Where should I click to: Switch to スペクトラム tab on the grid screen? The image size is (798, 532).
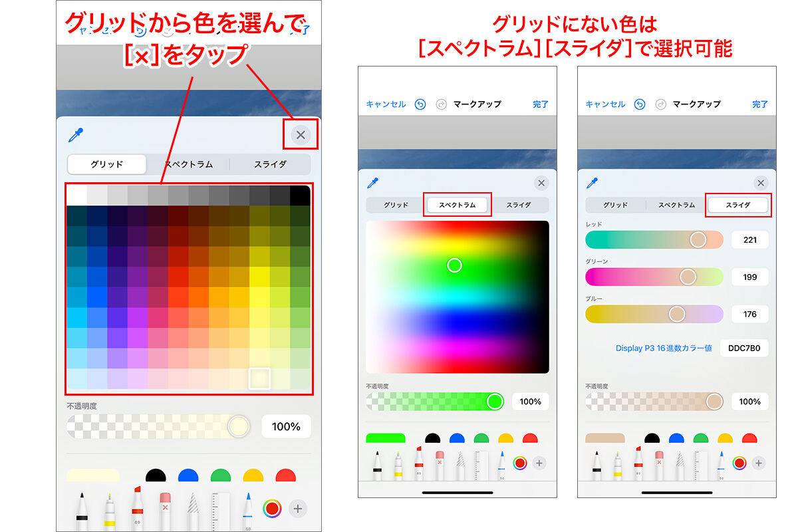coord(189,164)
